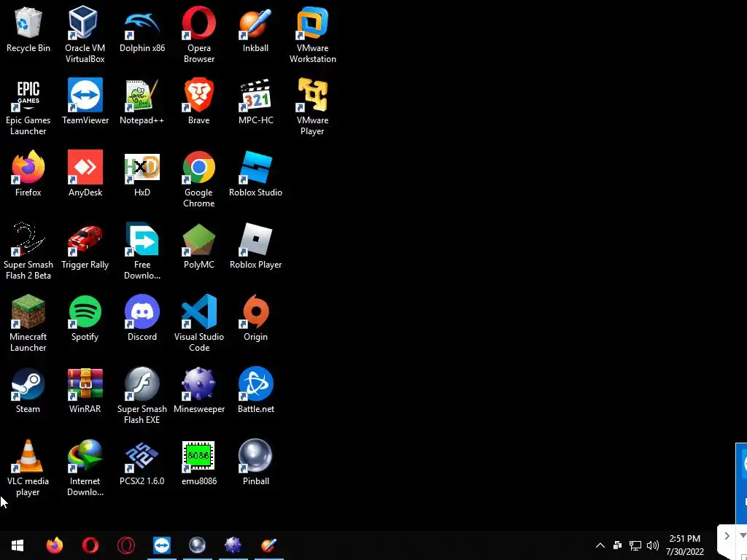This screenshot has height=560, width=747.
Task: Select the Dolphin x86 desktop shortcut
Action: 142,31
